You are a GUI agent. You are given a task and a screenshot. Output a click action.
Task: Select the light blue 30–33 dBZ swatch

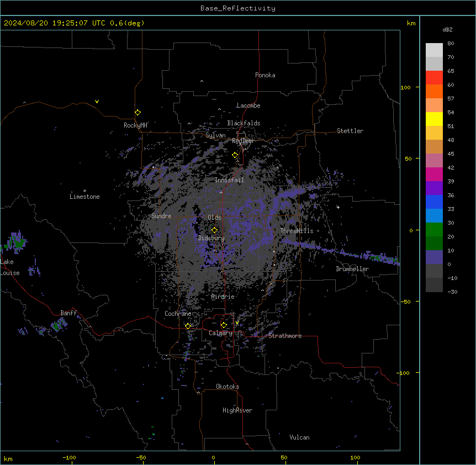(x=434, y=215)
